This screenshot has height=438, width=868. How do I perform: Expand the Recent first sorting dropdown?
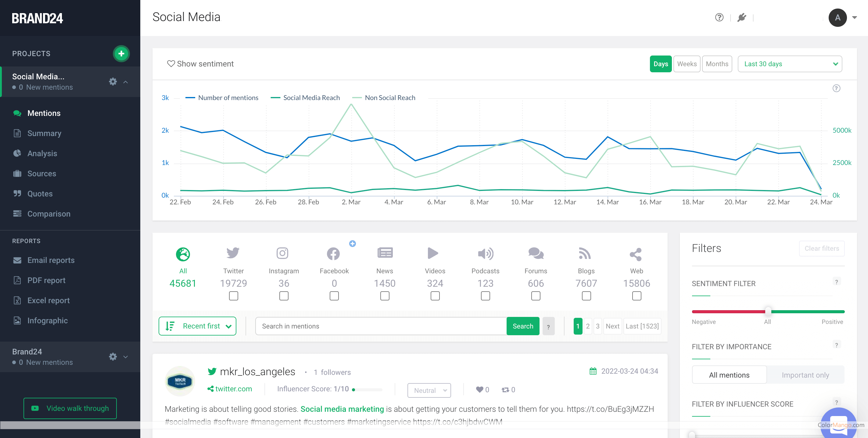click(197, 326)
